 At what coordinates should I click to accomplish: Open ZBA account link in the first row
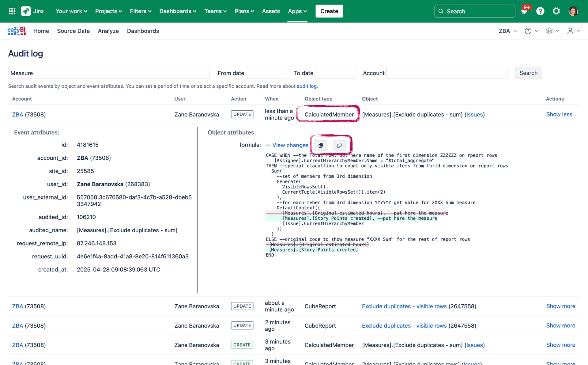pos(17,115)
